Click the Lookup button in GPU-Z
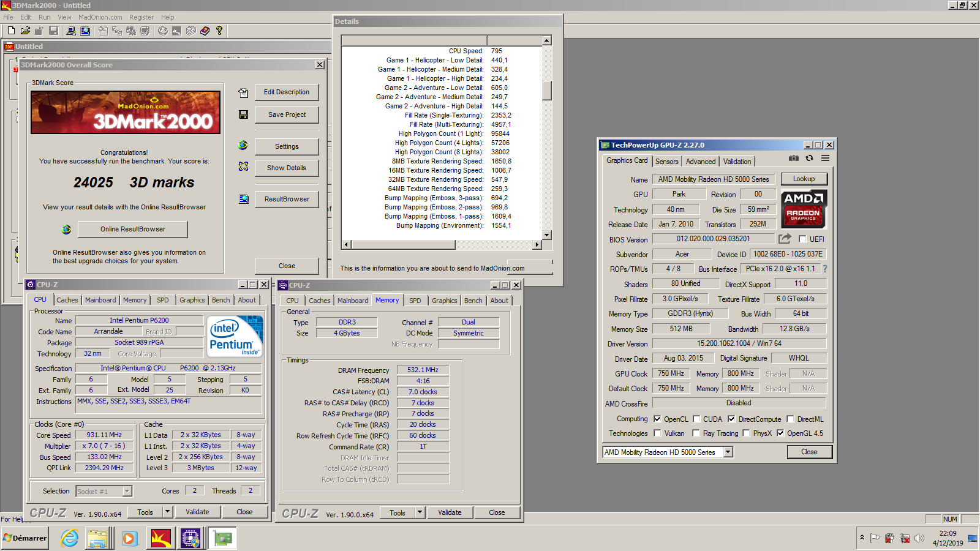 (x=804, y=179)
